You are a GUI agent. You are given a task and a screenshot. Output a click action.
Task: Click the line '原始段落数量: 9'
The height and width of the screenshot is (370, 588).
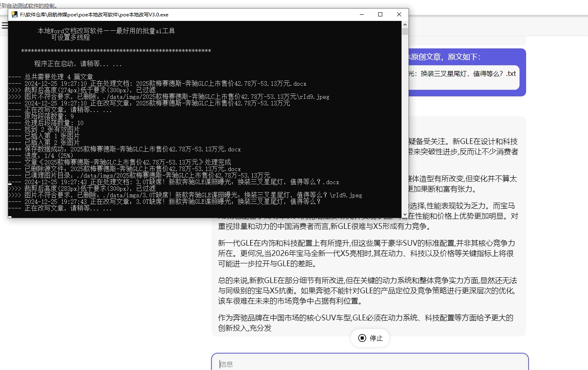49,116
